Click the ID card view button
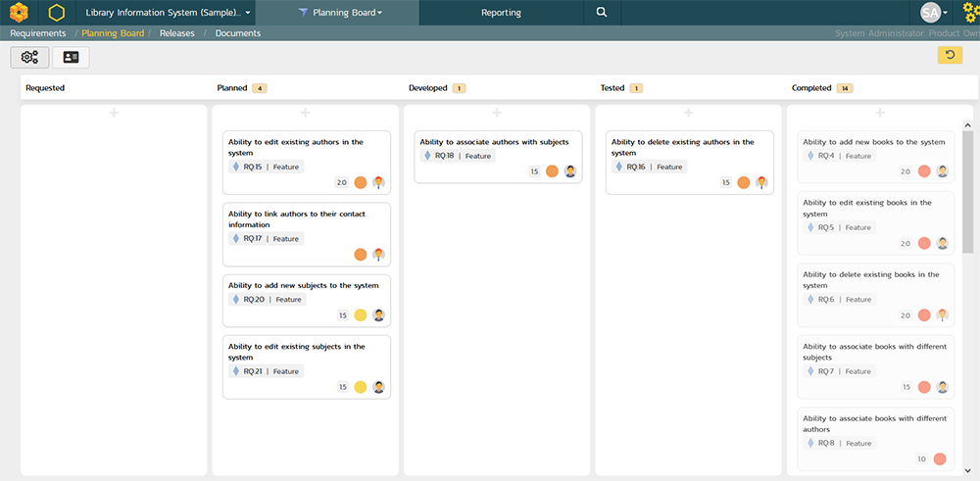This screenshot has width=980, height=481. (71, 58)
